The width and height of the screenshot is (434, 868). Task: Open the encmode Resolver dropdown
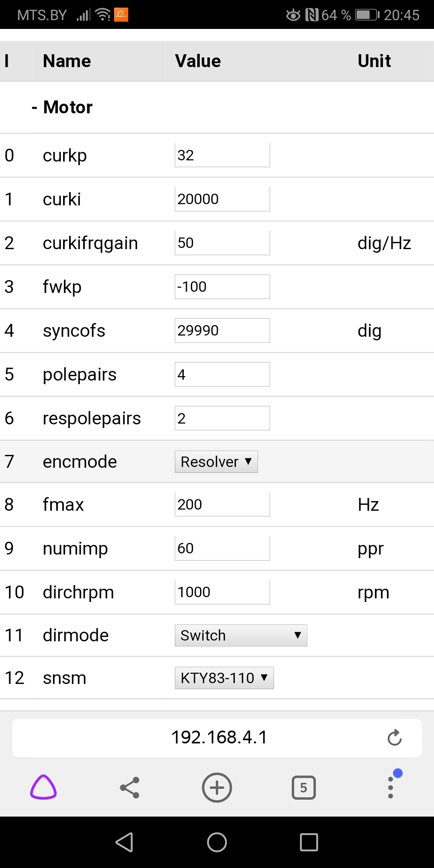(216, 462)
